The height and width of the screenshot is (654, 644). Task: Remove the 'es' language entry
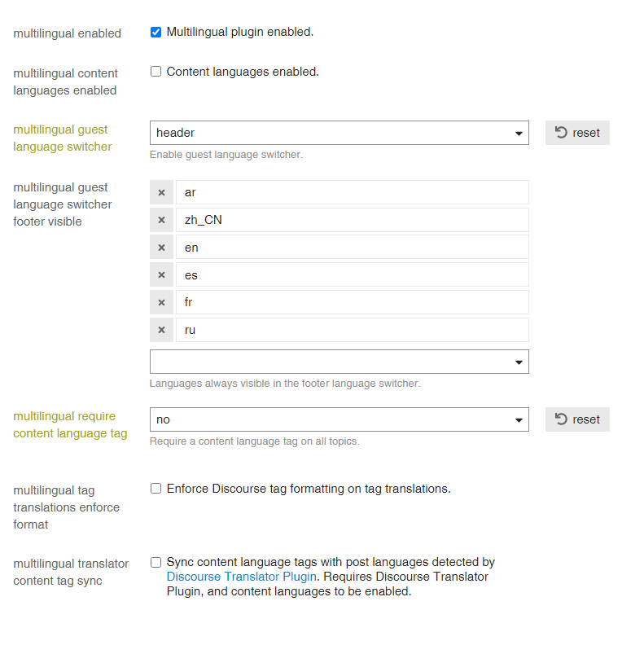(161, 274)
